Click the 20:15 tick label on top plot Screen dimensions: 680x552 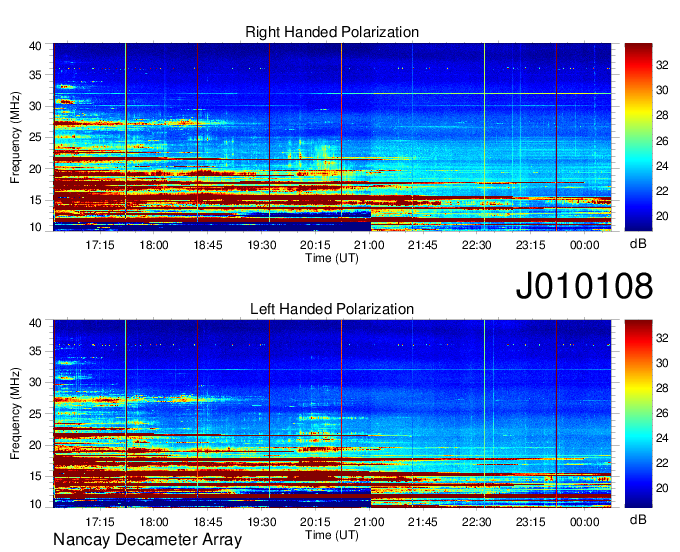[x=315, y=245]
